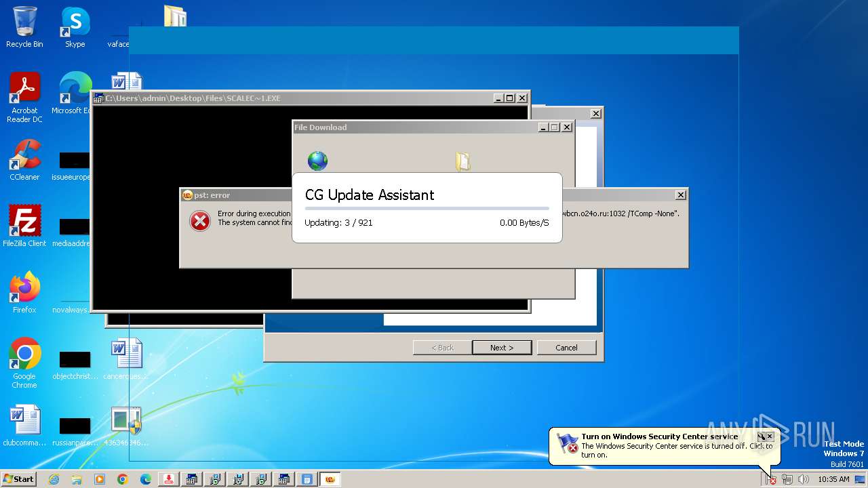The height and width of the screenshot is (488, 868).
Task: Close the setup wizard window
Action: 595,114
